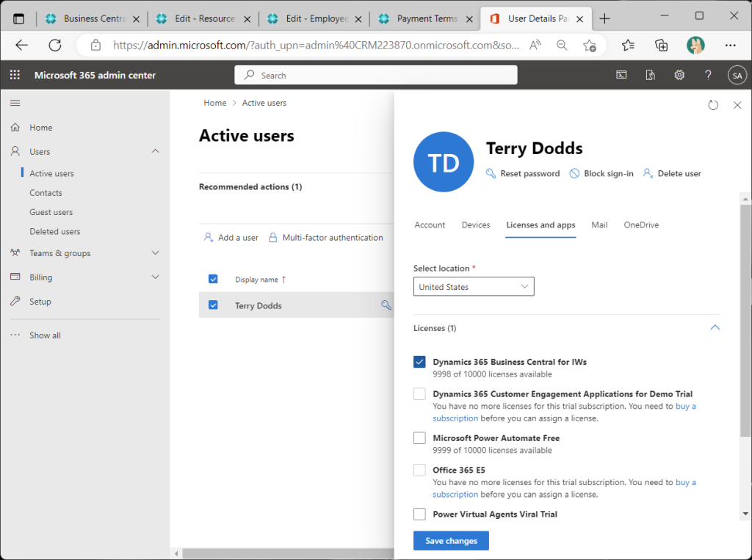The width and height of the screenshot is (752, 560).
Task: Expand Teams & groups in navigation
Action: pyautogui.click(x=155, y=252)
